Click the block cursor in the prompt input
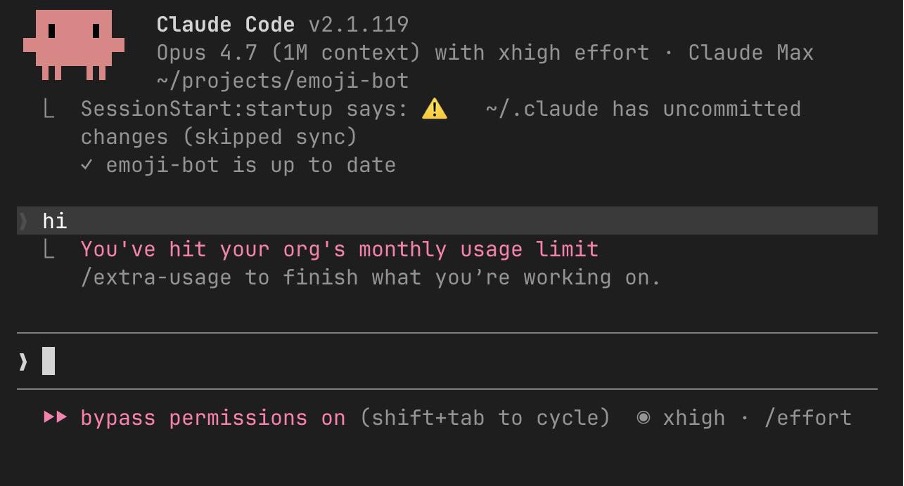 click(x=48, y=361)
